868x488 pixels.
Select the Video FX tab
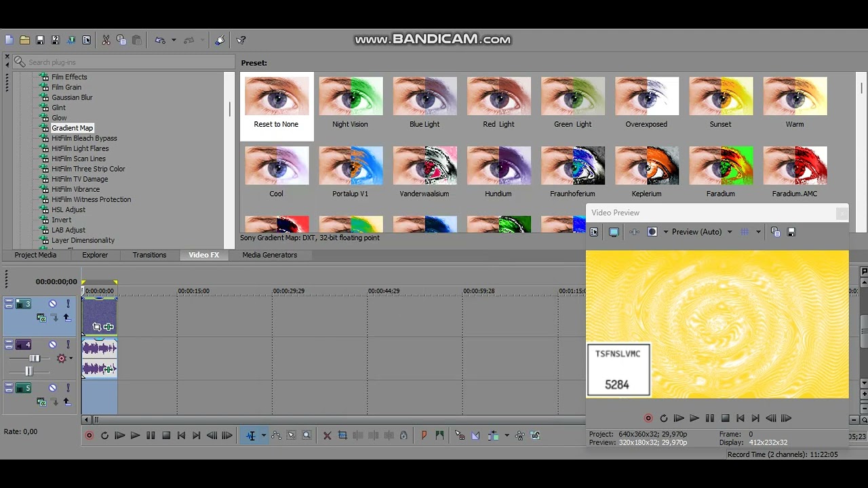[x=204, y=255]
